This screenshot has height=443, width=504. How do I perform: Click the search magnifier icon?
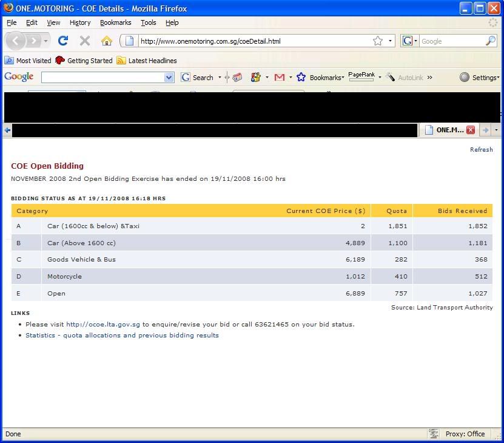[x=491, y=41]
